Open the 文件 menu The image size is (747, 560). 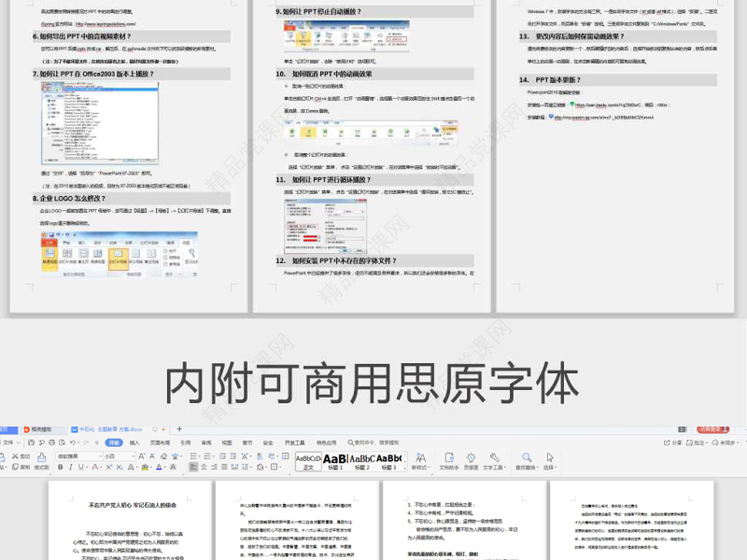(x=9, y=442)
